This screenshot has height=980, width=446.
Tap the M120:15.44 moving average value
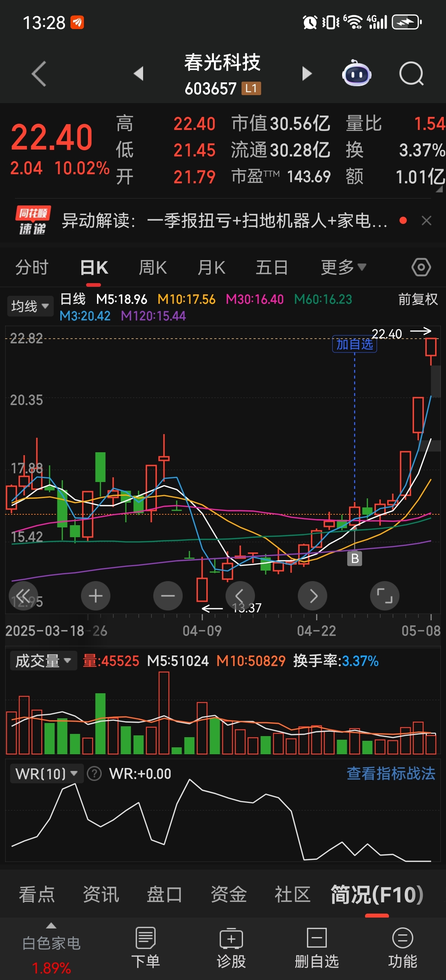[x=153, y=316]
